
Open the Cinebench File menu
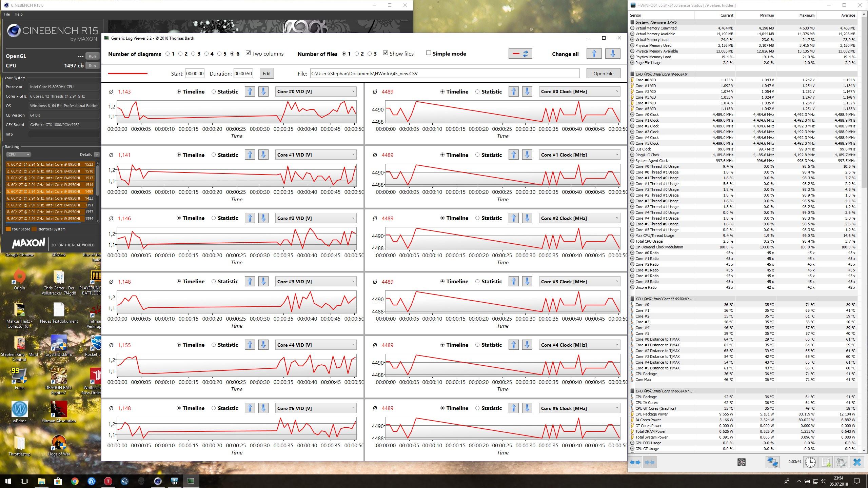(x=6, y=14)
